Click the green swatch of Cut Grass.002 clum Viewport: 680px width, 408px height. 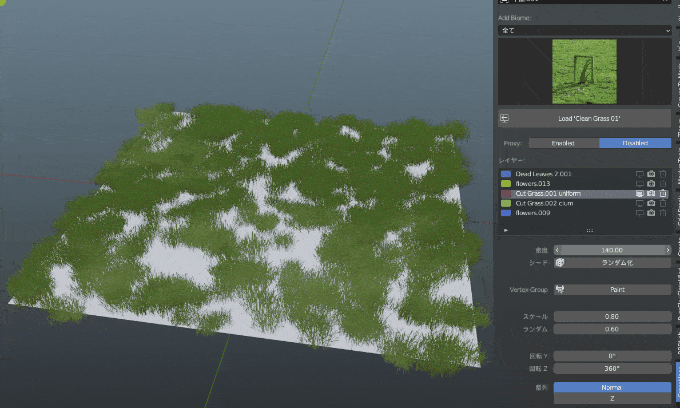click(506, 203)
